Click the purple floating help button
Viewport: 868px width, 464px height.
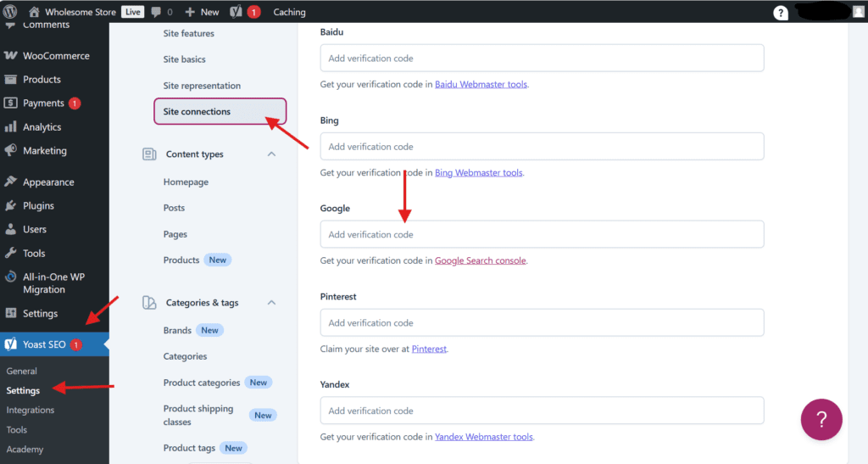(821, 419)
